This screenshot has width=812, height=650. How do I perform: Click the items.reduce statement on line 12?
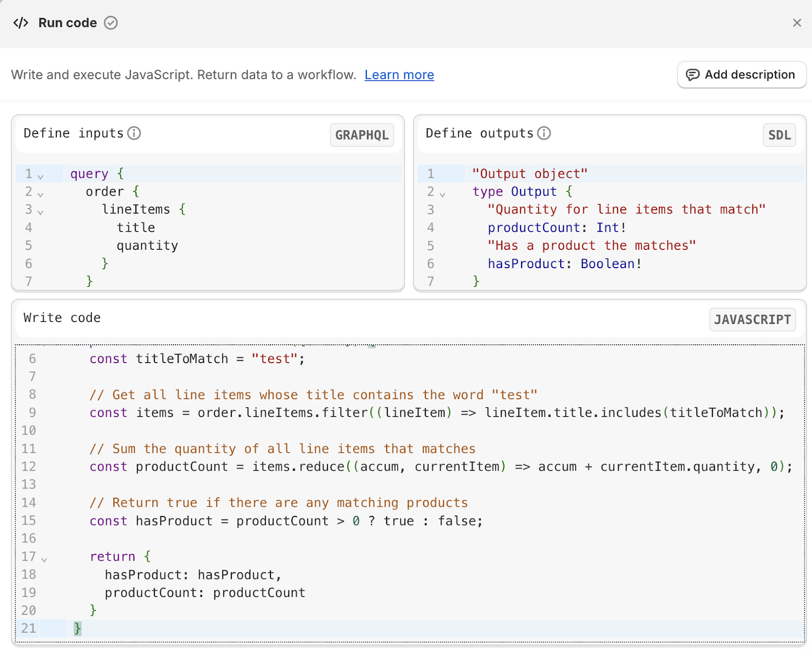[441, 467]
